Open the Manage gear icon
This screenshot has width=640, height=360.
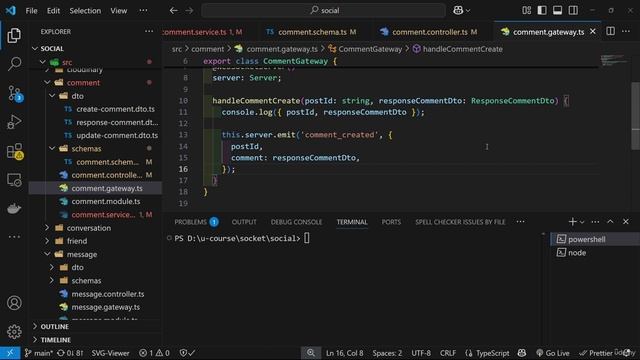click(x=14, y=331)
